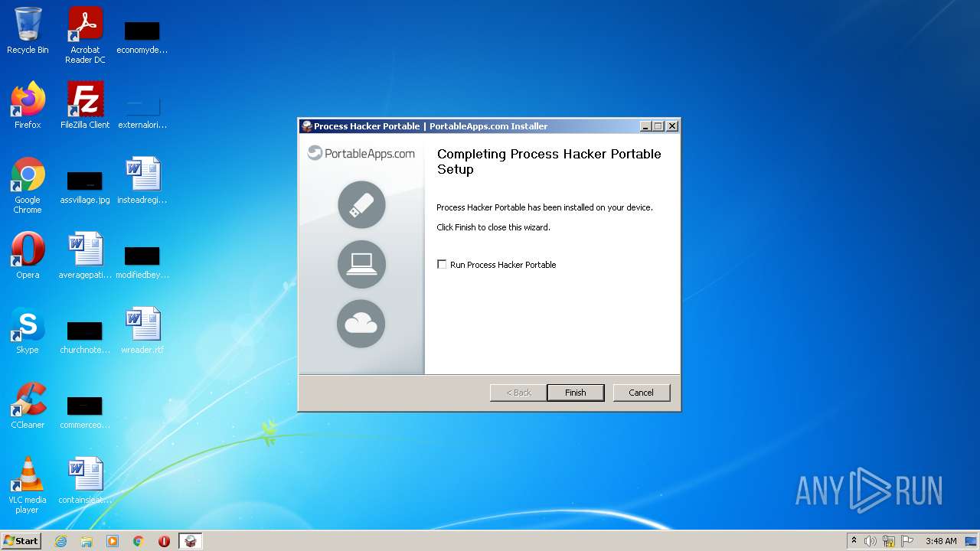Click the Cancel button
Screen dimensions: 980x551
coord(642,393)
